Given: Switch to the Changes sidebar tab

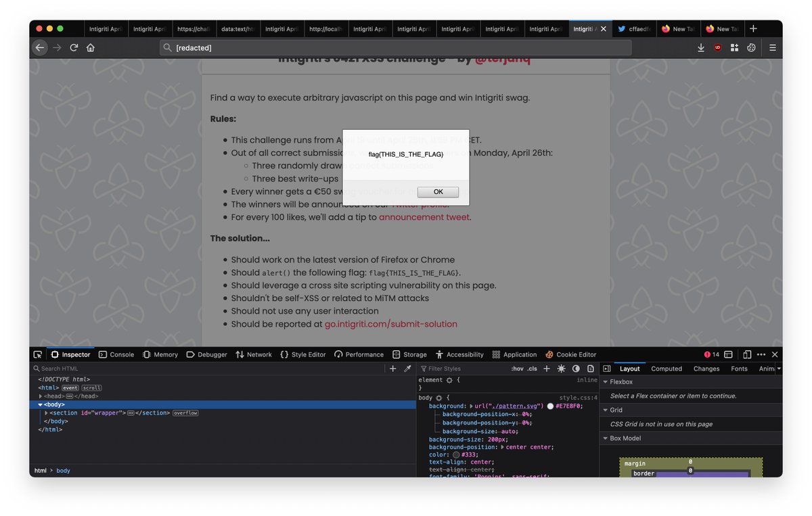Looking at the screenshot, I should (706, 369).
